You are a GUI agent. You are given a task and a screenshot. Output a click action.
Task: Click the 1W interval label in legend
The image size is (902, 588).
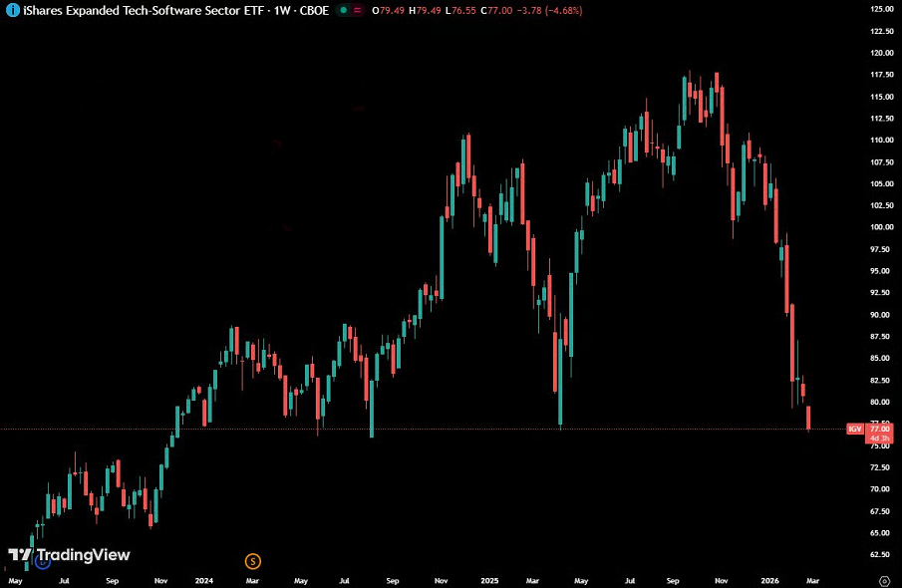coord(282,10)
